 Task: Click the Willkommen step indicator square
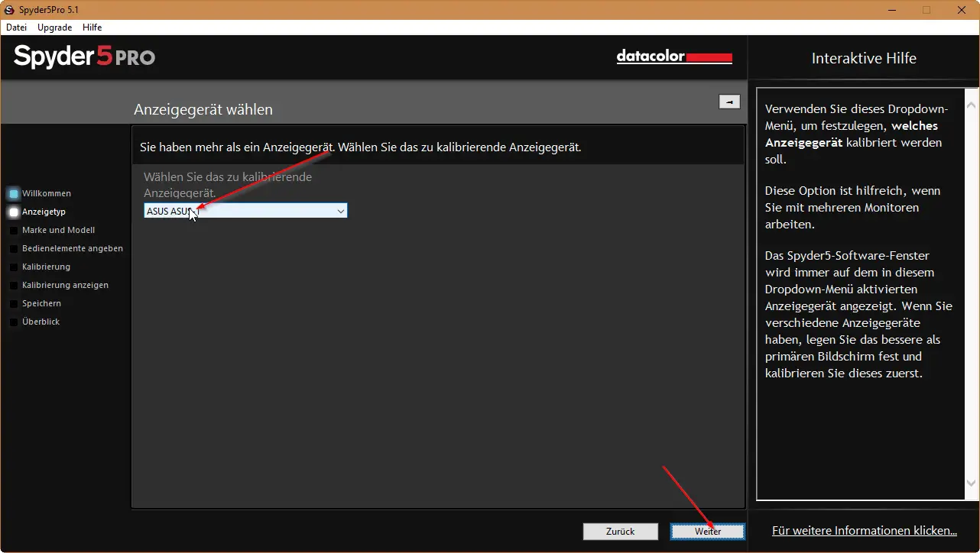(14, 194)
